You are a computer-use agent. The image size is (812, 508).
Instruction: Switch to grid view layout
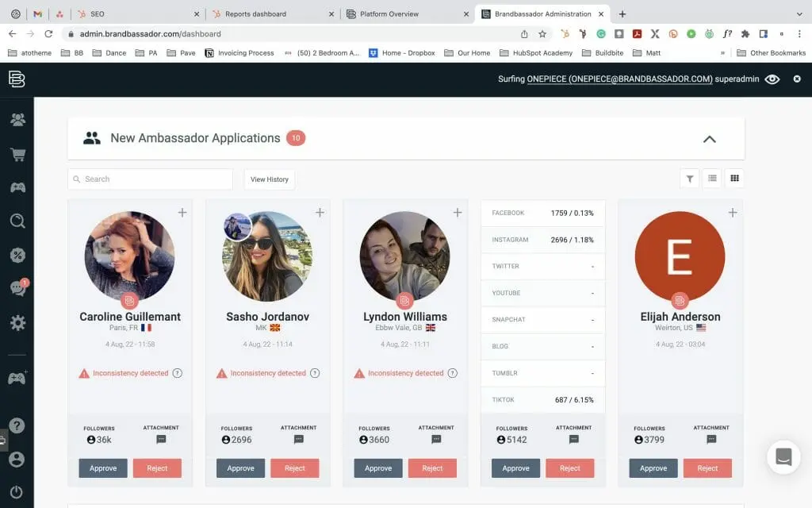734,179
